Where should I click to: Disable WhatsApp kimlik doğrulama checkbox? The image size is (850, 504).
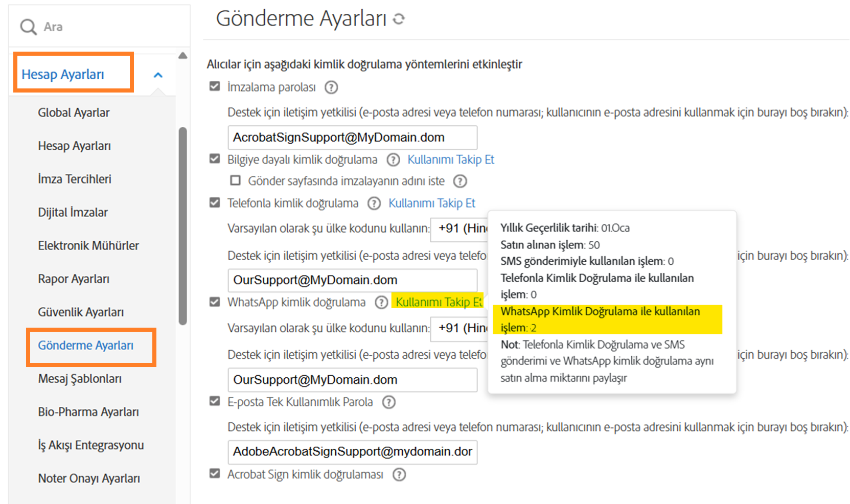[x=214, y=302]
